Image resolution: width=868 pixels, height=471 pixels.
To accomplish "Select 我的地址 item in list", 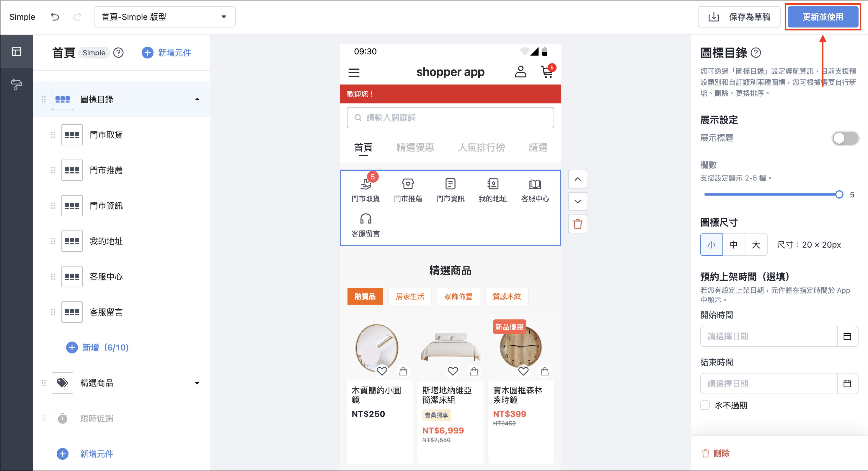I will coord(122,241).
